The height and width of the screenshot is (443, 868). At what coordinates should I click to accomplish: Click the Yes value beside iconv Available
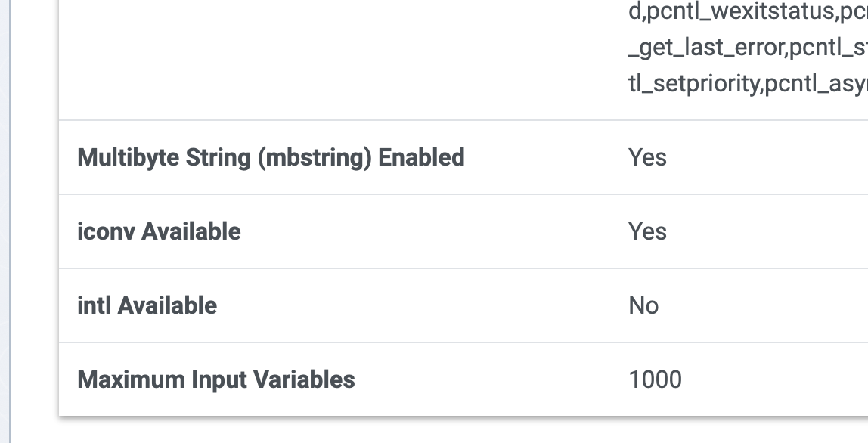[647, 231]
